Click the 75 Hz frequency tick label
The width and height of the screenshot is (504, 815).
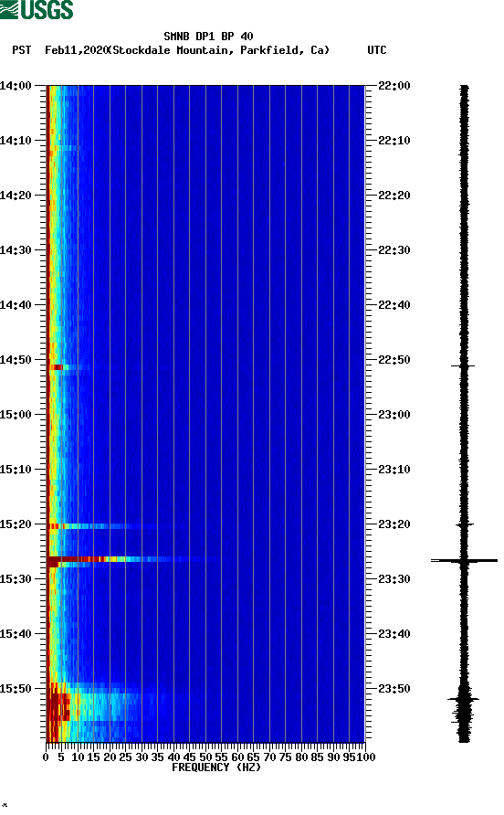[285, 757]
